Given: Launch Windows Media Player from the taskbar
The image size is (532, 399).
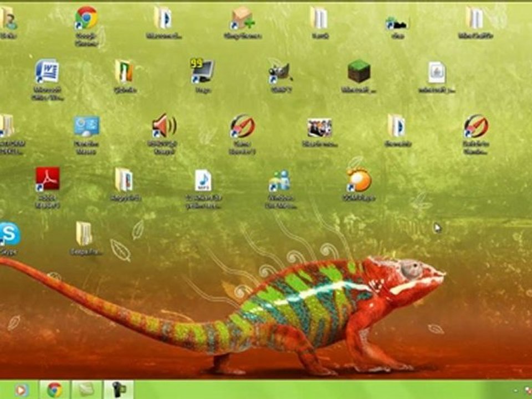Looking at the screenshot, I should (x=21, y=390).
